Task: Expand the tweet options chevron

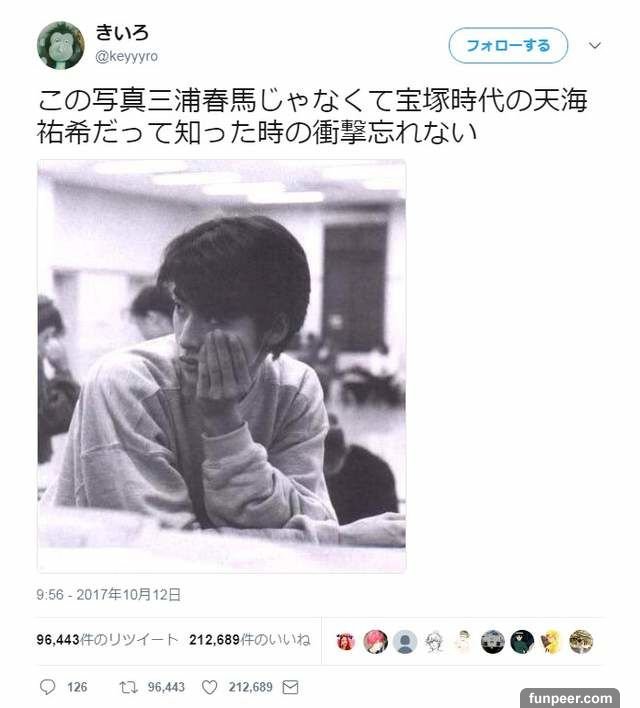Action: [x=594, y=45]
